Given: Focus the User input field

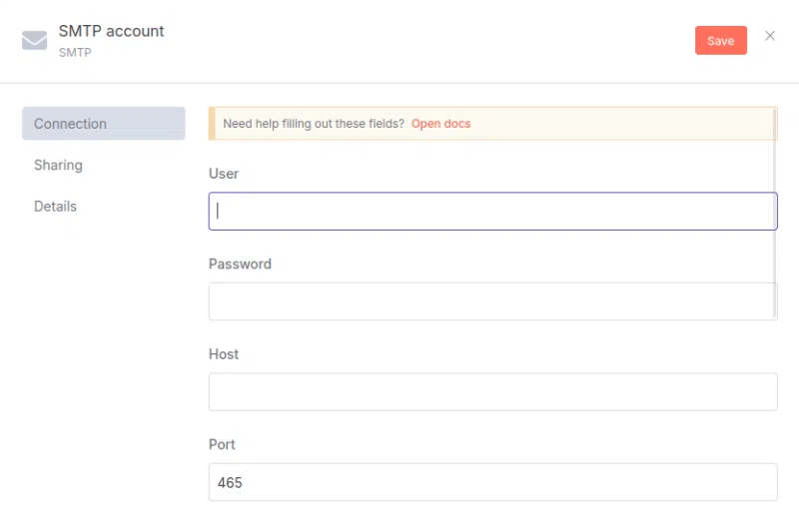Looking at the screenshot, I should point(492,212).
